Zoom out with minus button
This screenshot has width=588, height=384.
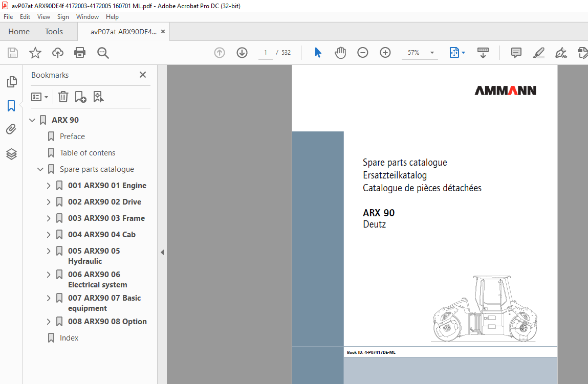coord(363,53)
